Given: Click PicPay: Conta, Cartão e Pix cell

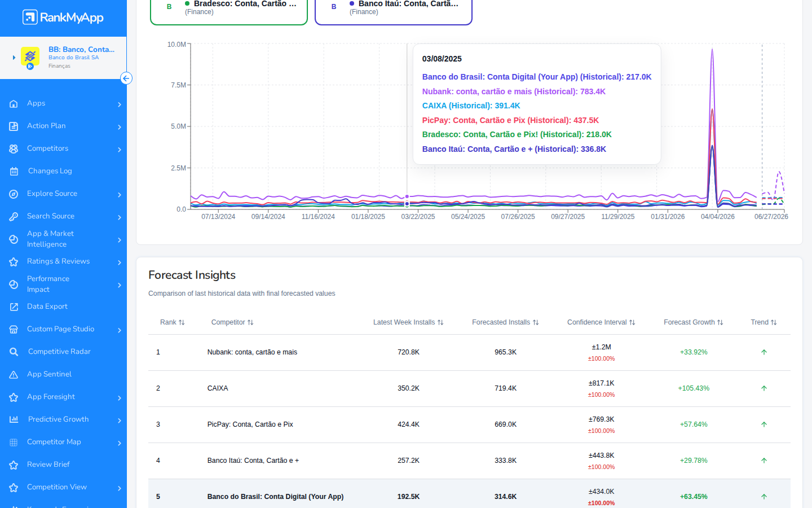Looking at the screenshot, I should coord(250,424).
